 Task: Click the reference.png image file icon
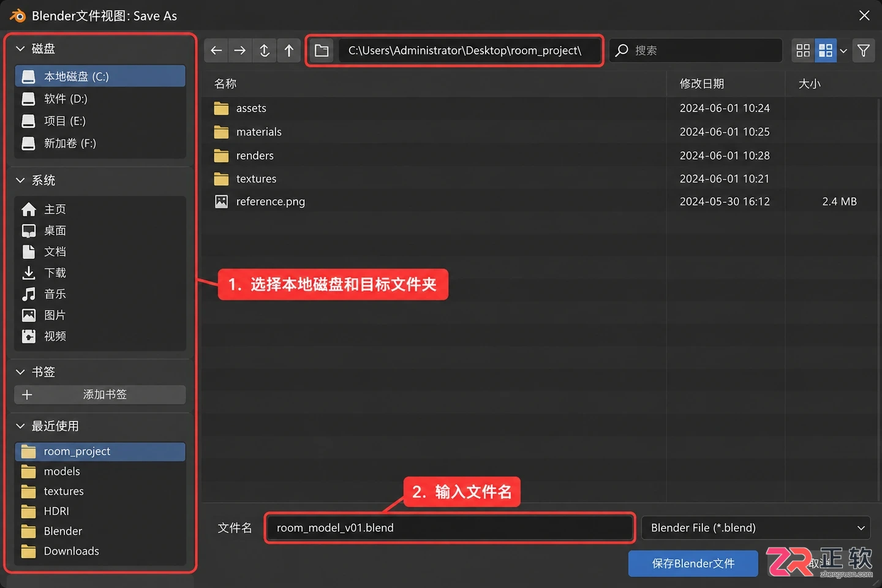[221, 202]
